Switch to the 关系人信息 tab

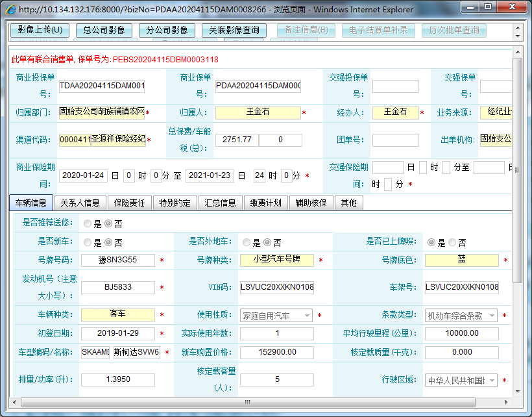80,203
